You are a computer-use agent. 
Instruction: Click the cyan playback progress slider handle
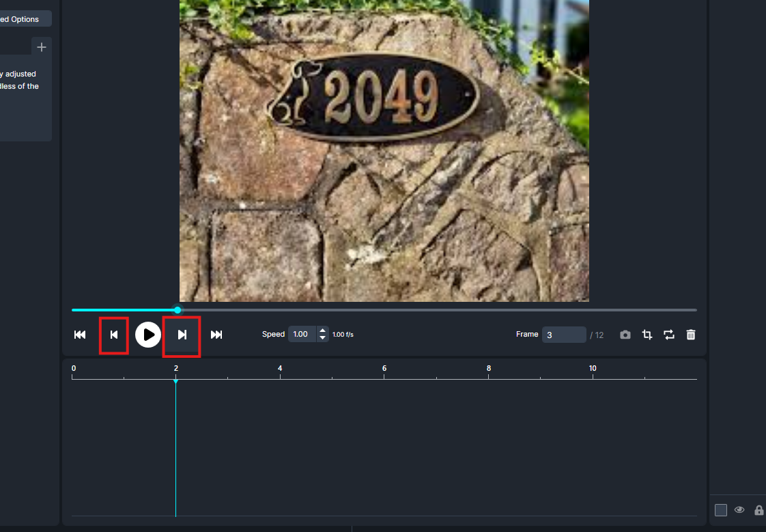[178, 310]
